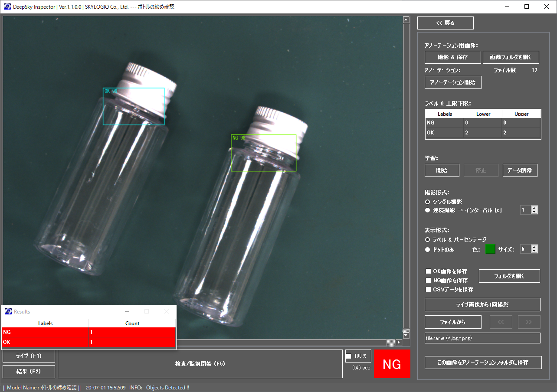
Task: Open image folder with 画像フォルダを開く
Action: pos(511,57)
